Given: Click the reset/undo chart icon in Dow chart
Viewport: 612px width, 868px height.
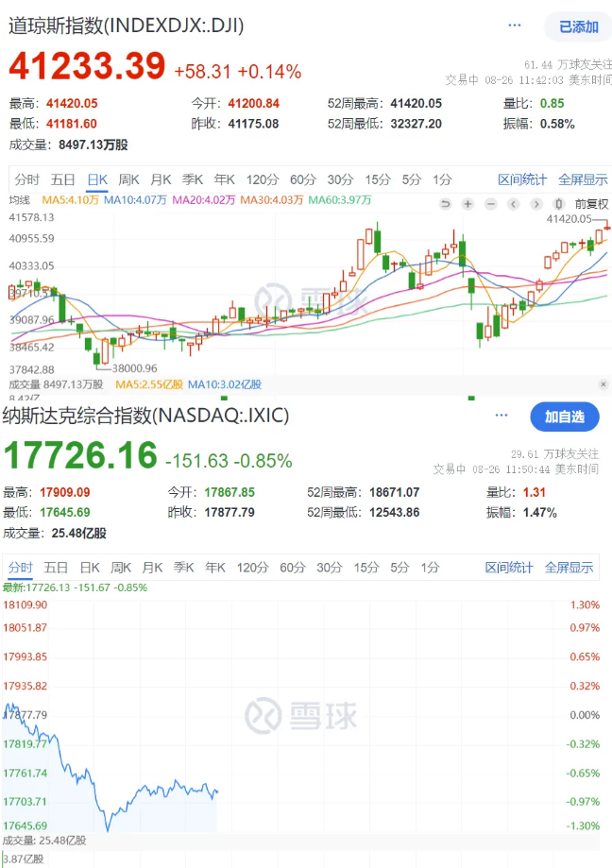Looking at the screenshot, I should pyautogui.click(x=445, y=204).
